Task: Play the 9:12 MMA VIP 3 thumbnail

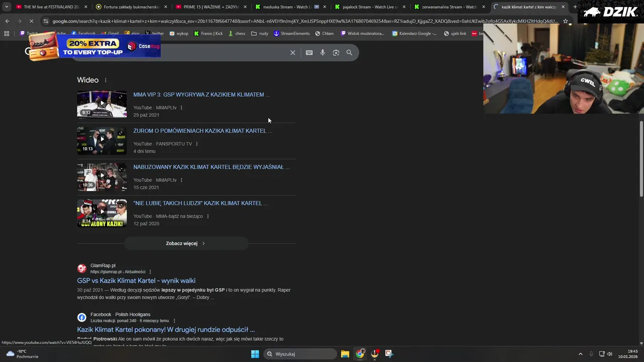Action: tap(102, 104)
